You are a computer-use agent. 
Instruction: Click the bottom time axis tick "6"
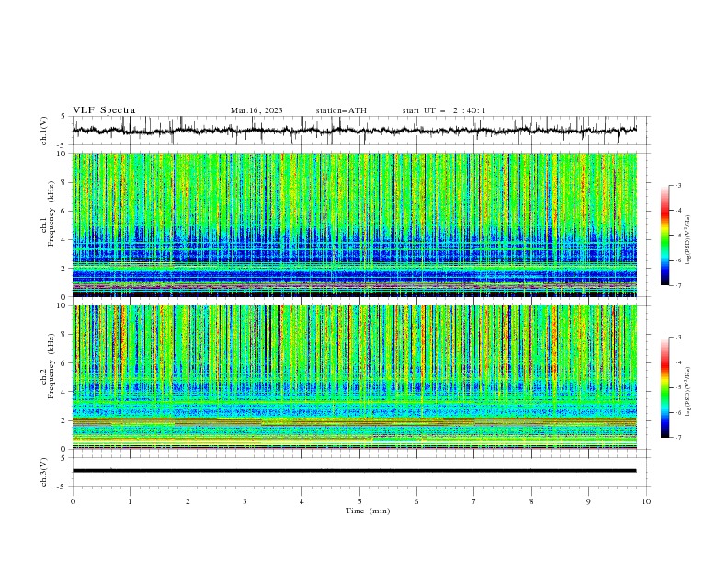416,501
